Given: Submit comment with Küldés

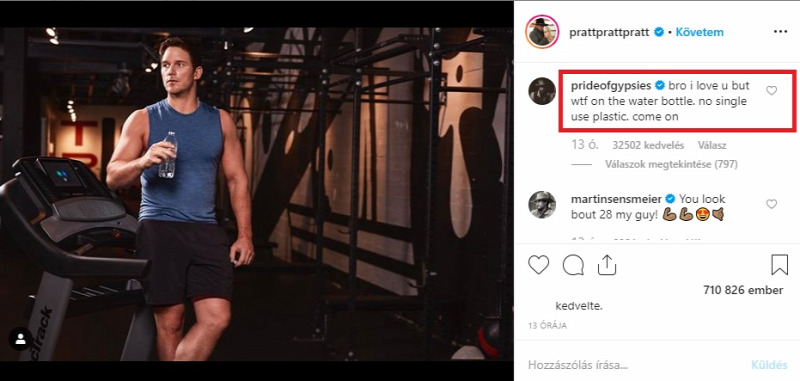Looking at the screenshot, I should pyautogui.click(x=769, y=365).
